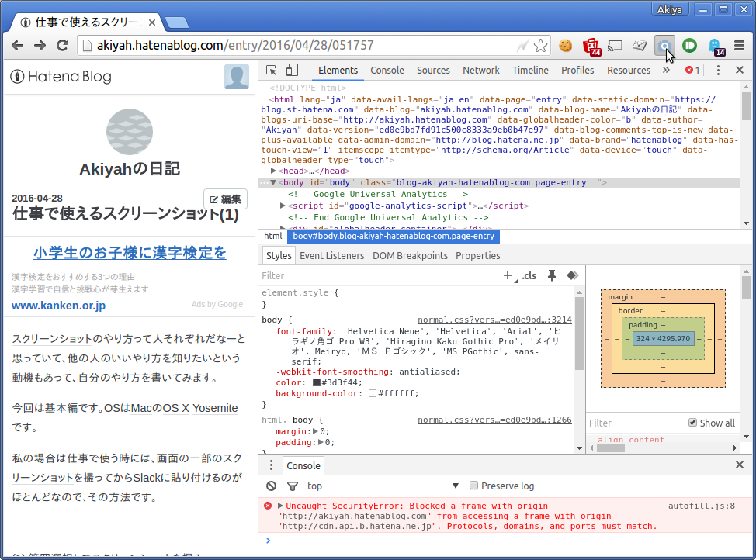This screenshot has height=560, width=756.
Task: Add a new style rule with the plus icon
Action: click(507, 275)
